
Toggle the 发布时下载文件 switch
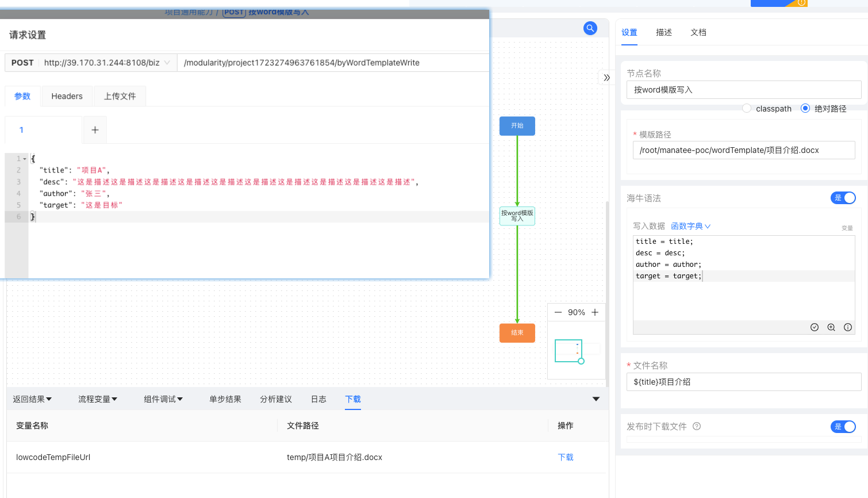[x=843, y=426]
